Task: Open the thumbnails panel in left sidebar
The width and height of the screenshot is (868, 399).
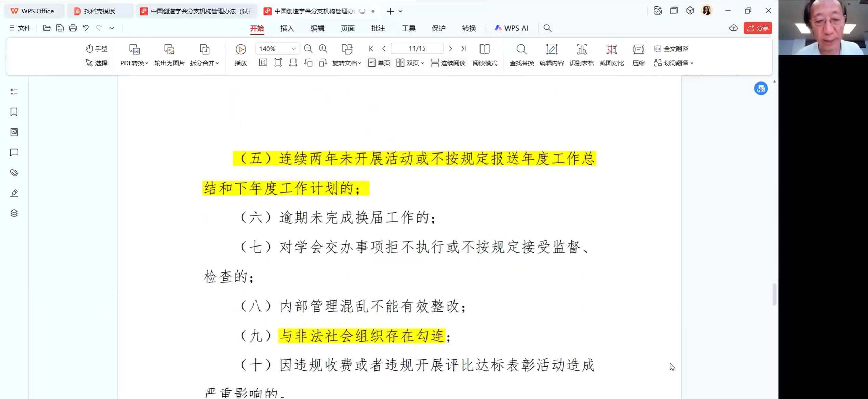Action: 14,132
